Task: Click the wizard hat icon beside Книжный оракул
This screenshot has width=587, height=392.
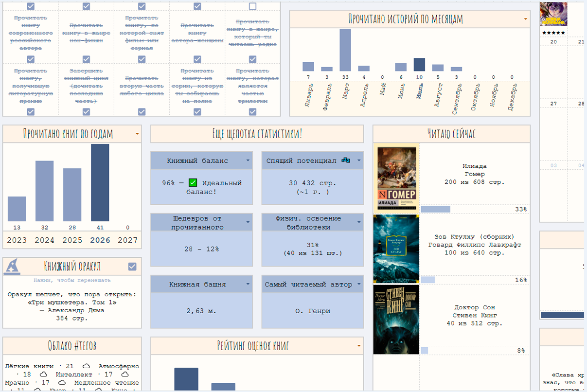Action: 12,266
